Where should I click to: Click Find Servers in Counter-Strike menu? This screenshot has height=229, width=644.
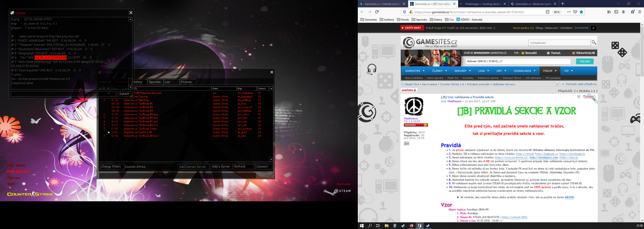(x=18, y=171)
